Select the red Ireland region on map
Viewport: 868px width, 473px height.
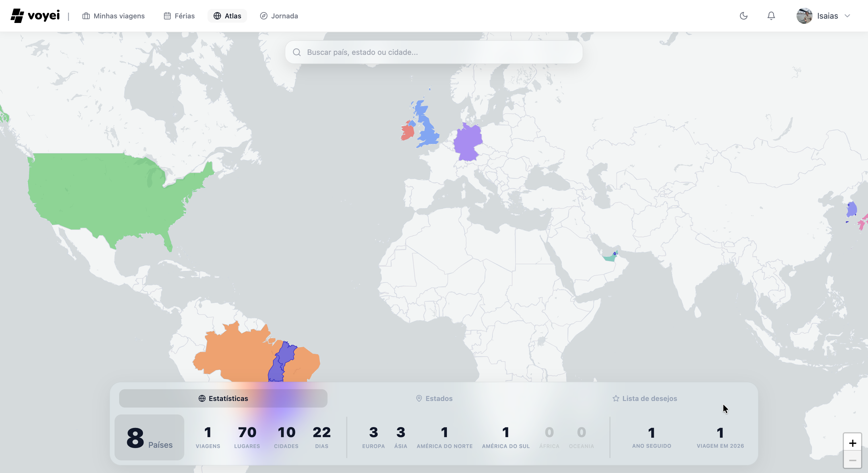click(x=407, y=132)
